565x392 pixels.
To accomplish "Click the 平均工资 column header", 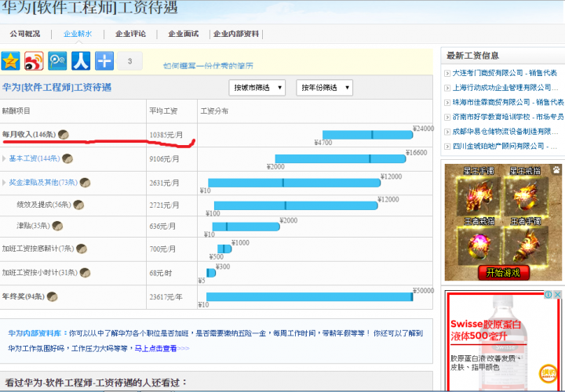I will 163,111.
